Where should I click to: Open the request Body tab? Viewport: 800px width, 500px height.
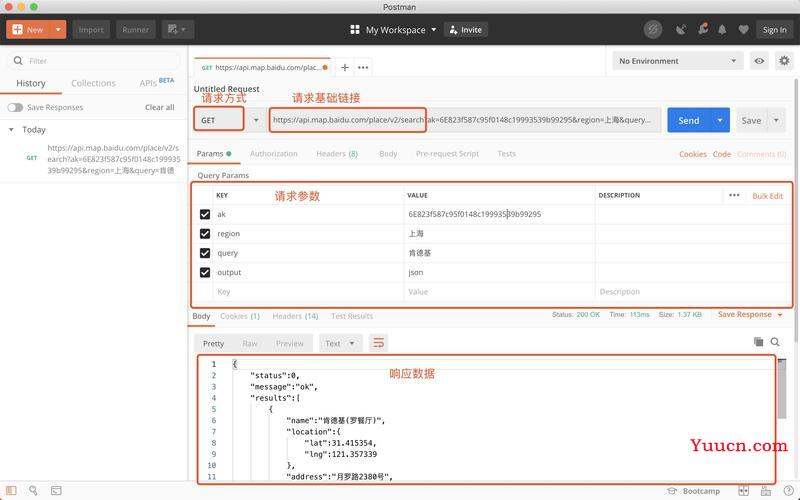coord(388,154)
